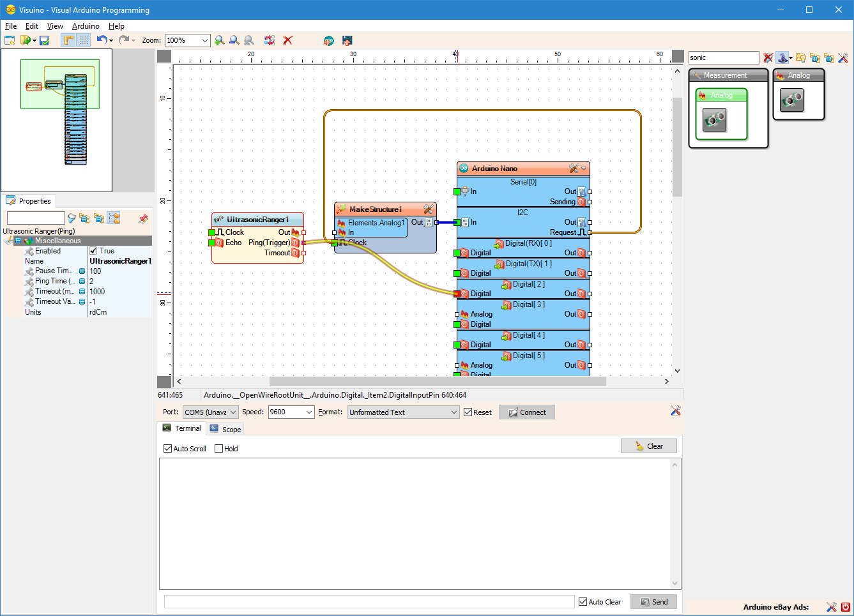The image size is (854, 616).
Task: Open the View menu
Action: coord(55,26)
